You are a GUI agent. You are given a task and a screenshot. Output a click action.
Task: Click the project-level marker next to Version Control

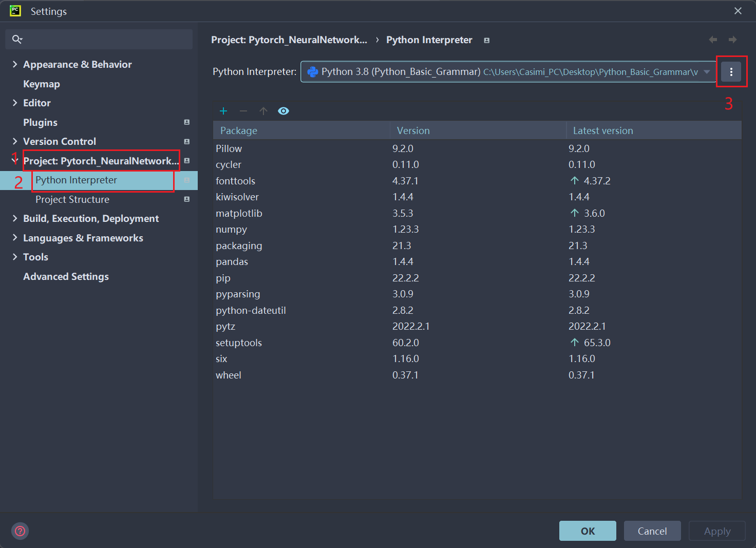[x=187, y=142]
